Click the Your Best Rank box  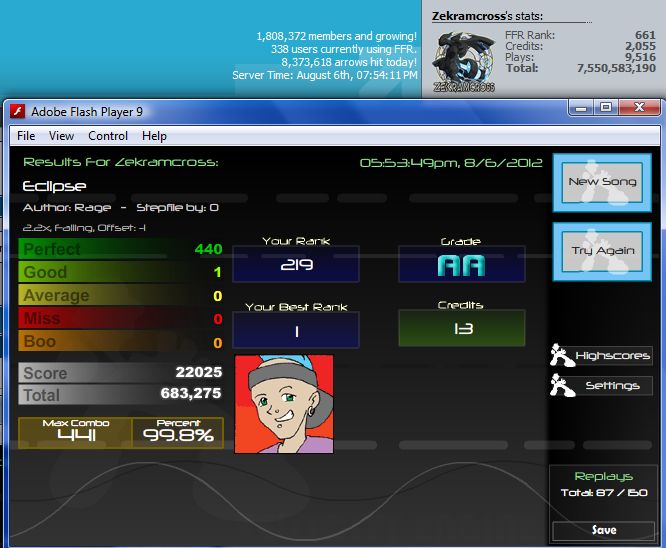[x=296, y=330]
